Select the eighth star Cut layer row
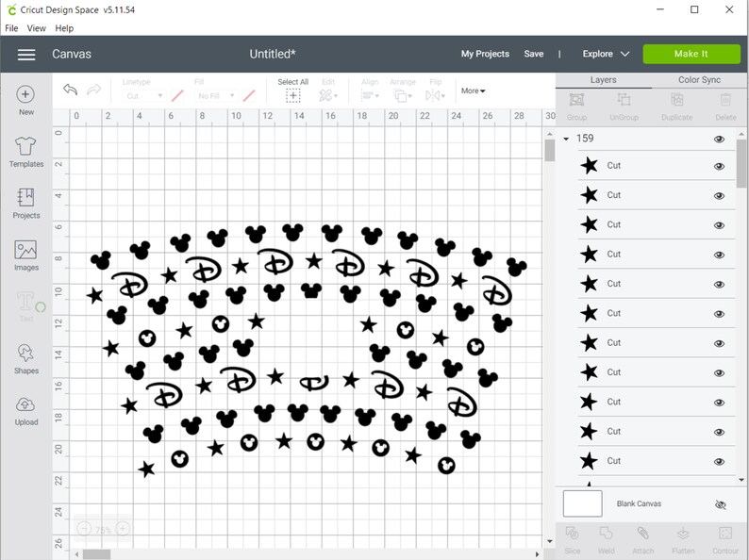This screenshot has width=749, height=560. 656,372
